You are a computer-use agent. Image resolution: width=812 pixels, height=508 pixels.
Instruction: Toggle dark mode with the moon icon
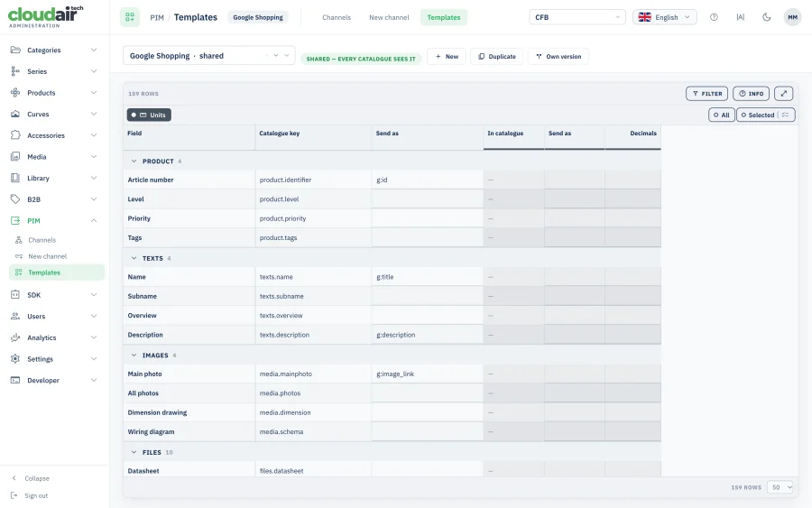click(767, 17)
